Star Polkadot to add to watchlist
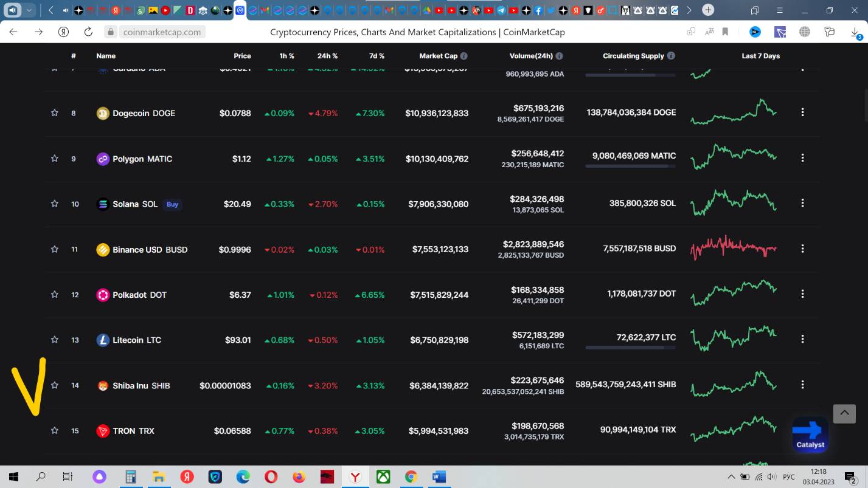The image size is (868, 488). (x=55, y=294)
